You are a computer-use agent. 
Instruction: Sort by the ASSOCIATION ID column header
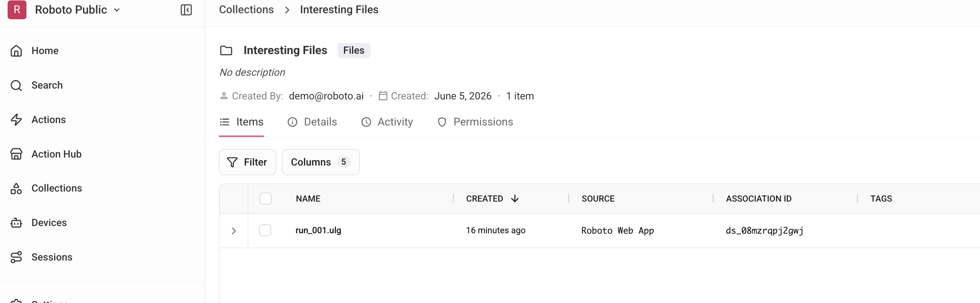(x=759, y=199)
